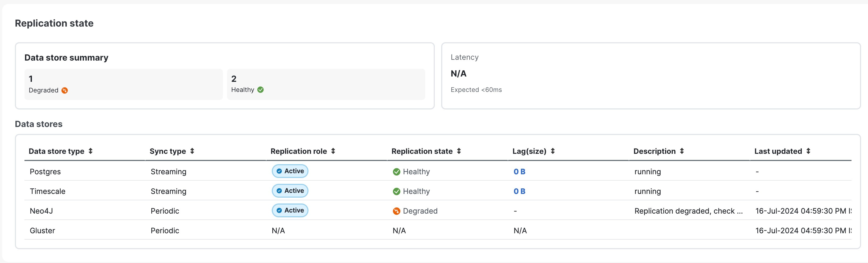Open sort control on Replication role column
Image resolution: width=868 pixels, height=263 pixels.
click(x=333, y=151)
